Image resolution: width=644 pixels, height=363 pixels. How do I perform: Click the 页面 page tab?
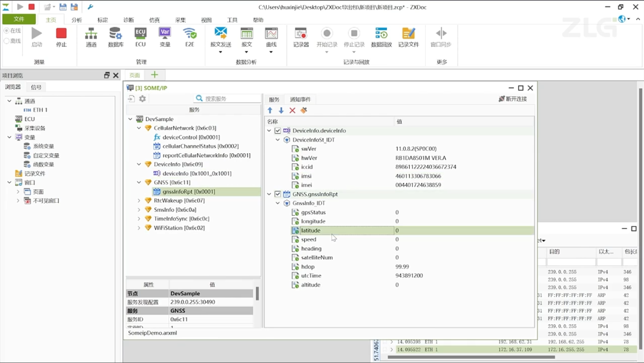(135, 75)
